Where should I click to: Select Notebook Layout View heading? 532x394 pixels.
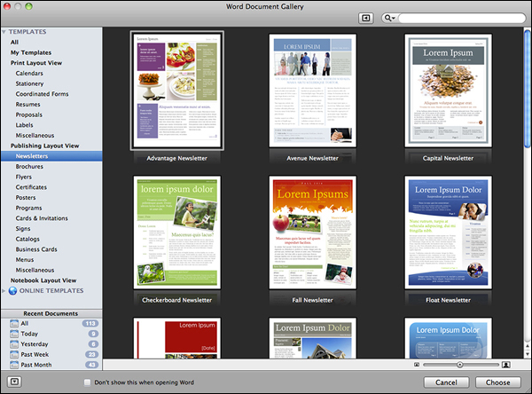click(x=43, y=280)
